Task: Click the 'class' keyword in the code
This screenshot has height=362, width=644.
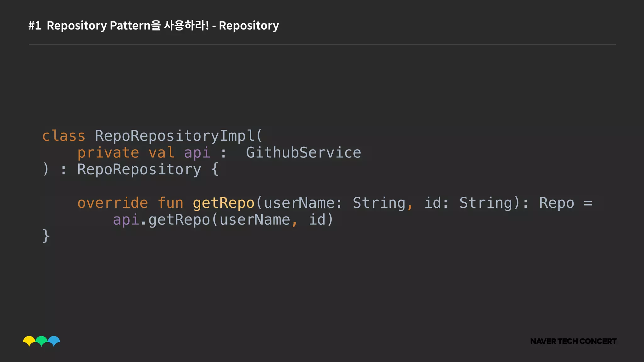Action: (64, 136)
